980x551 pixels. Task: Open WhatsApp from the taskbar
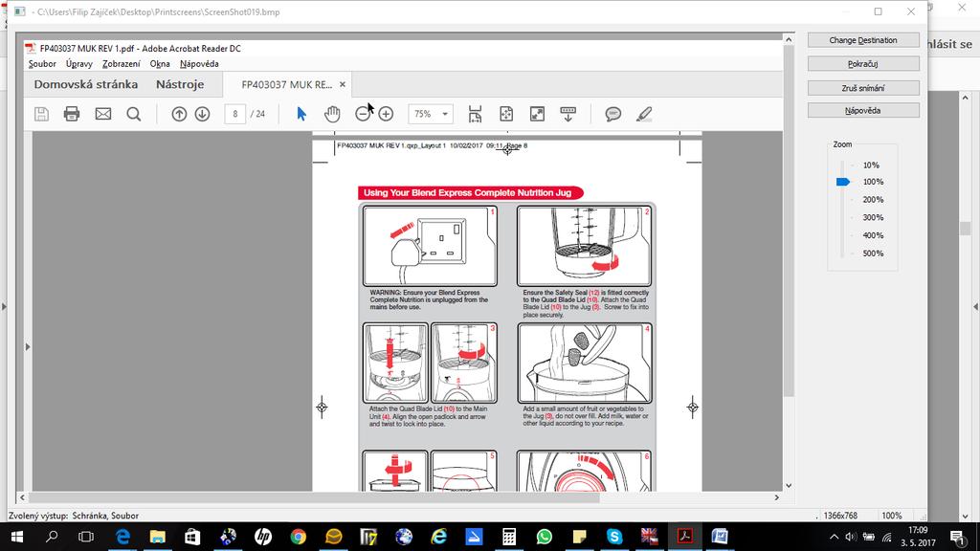(545, 537)
